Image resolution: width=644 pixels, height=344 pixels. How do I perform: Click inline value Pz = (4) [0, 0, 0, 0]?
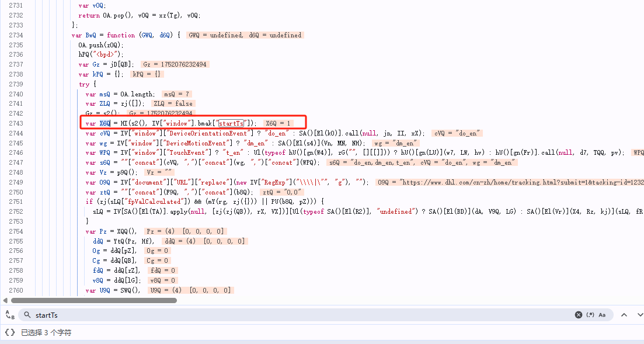point(185,231)
